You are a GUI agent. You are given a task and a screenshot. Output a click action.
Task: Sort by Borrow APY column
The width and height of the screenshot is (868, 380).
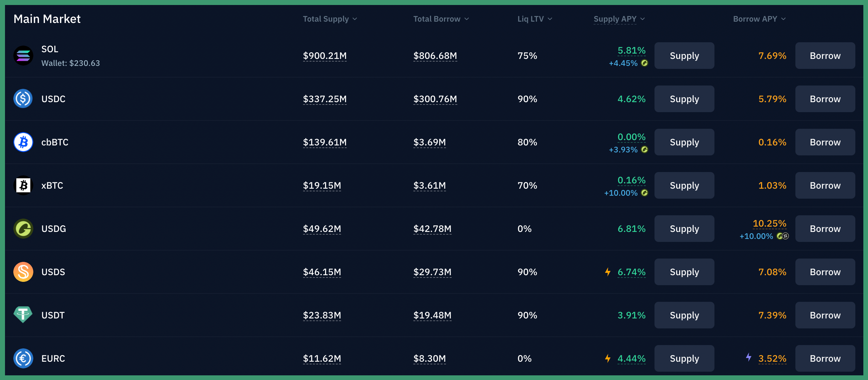tap(759, 19)
